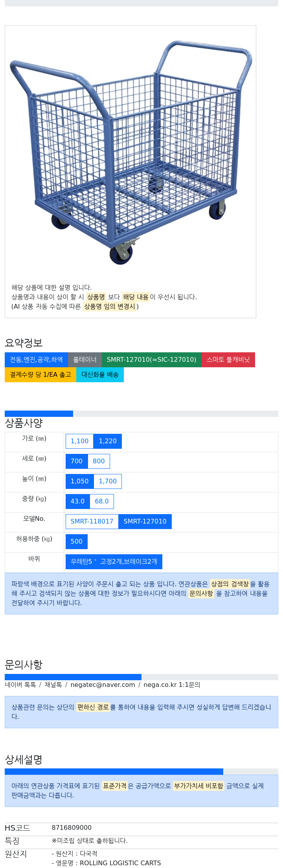Click the 결제수량 당 1/EA 출고 yellow tag
The width and height of the screenshot is (283, 868).
[x=40, y=375]
